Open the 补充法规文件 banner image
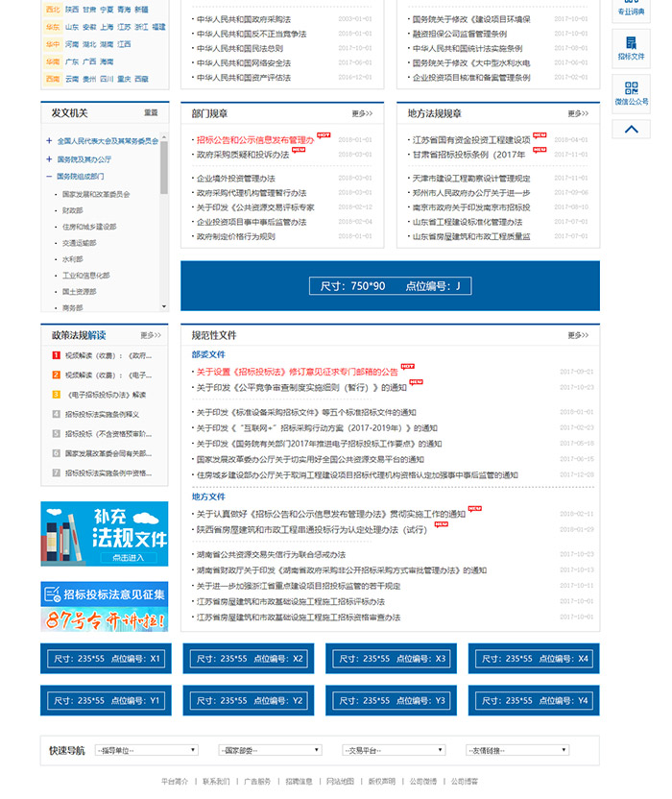 (104, 534)
